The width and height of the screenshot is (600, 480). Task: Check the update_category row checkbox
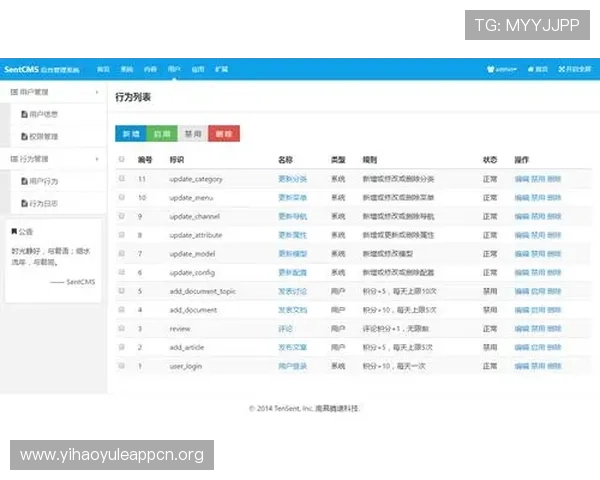121,178
